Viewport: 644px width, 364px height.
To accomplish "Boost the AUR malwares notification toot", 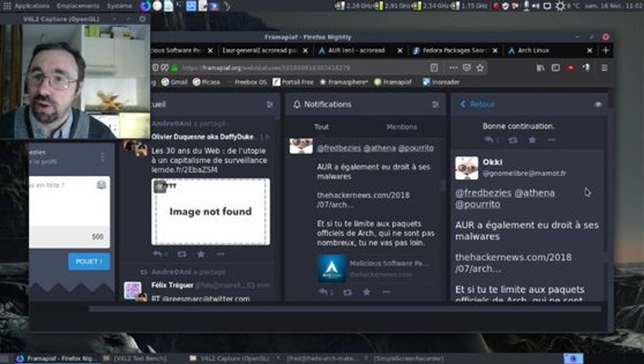I will (x=347, y=292).
